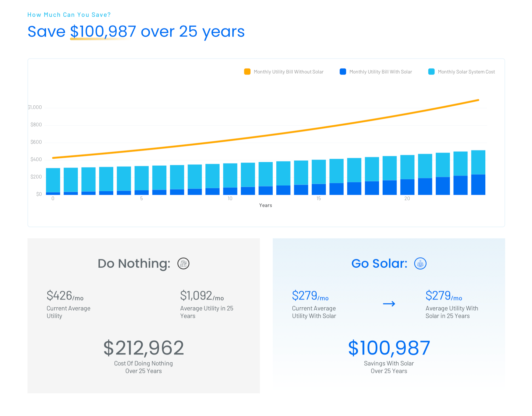Viewport: 532px width, 416px height.
Task: Click the Go Solar panel icon
Action: click(420, 263)
